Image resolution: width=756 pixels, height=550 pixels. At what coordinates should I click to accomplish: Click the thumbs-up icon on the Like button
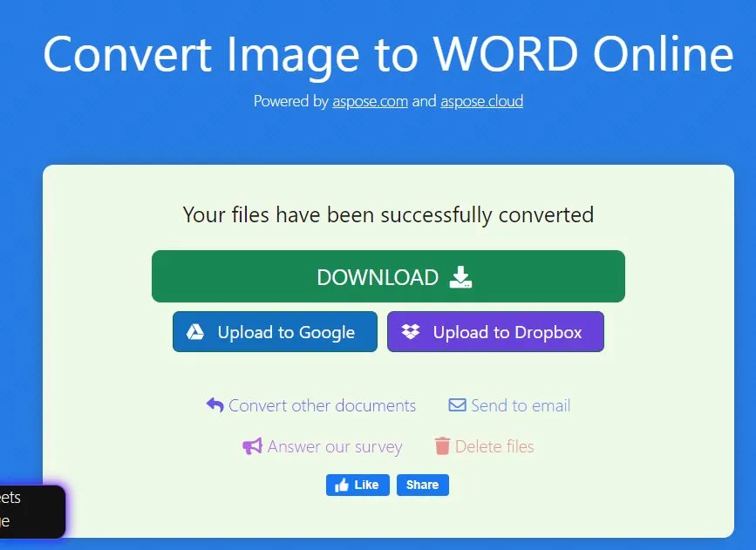344,485
